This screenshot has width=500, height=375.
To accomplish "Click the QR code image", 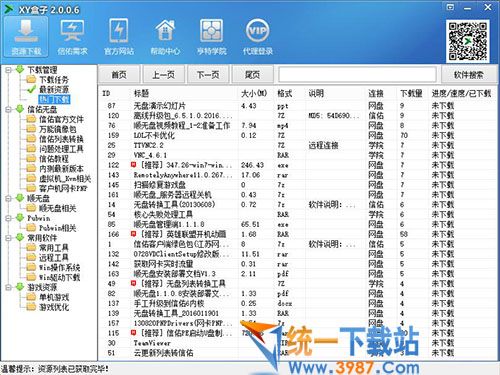I will [468, 41].
